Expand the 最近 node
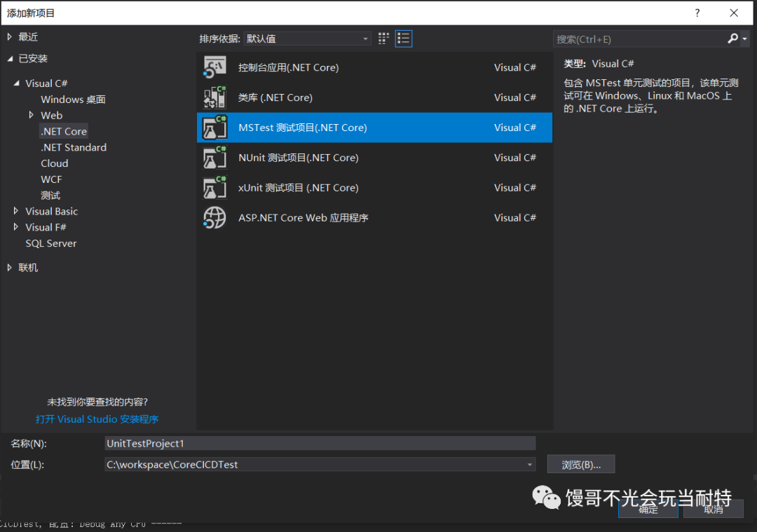 pos(9,36)
